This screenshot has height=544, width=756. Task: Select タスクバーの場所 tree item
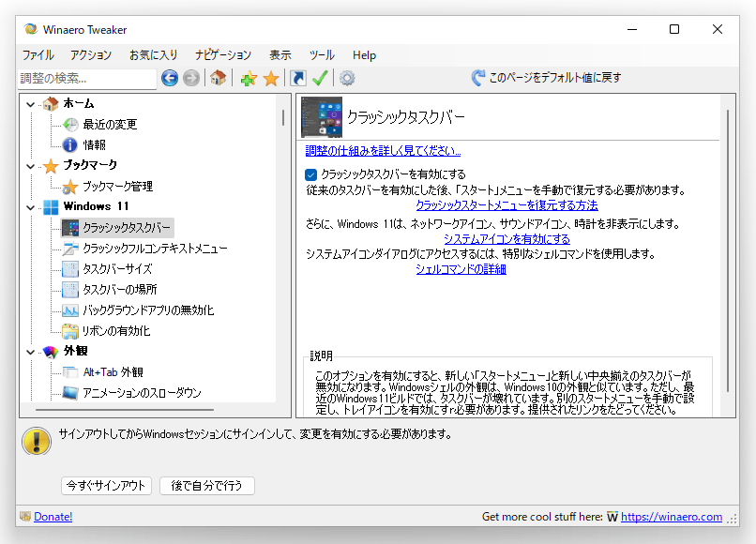(x=119, y=290)
